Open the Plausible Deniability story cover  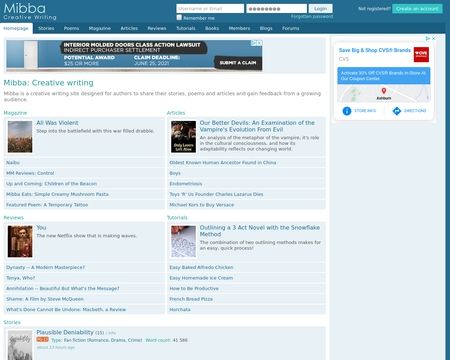point(20,345)
